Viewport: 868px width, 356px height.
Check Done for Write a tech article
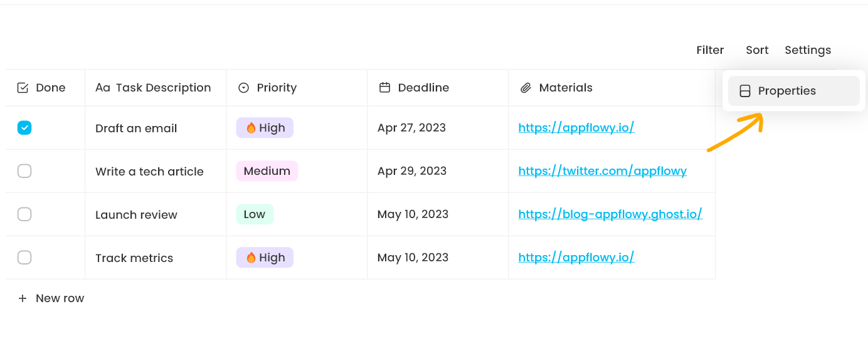(24, 171)
